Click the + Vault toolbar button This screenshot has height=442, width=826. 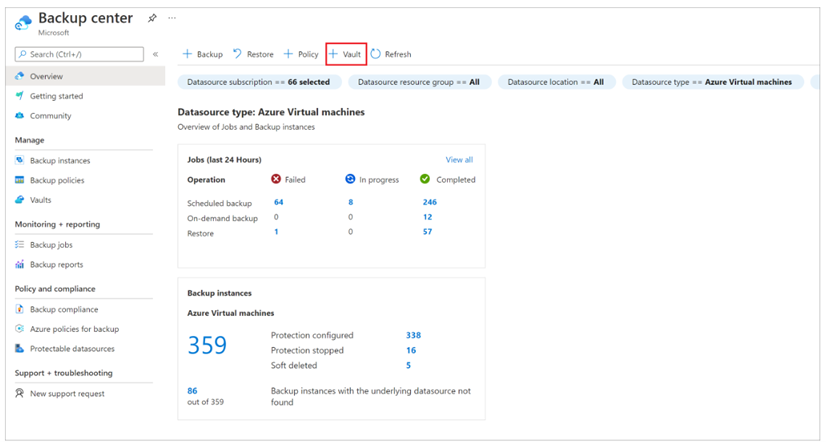[x=346, y=54]
